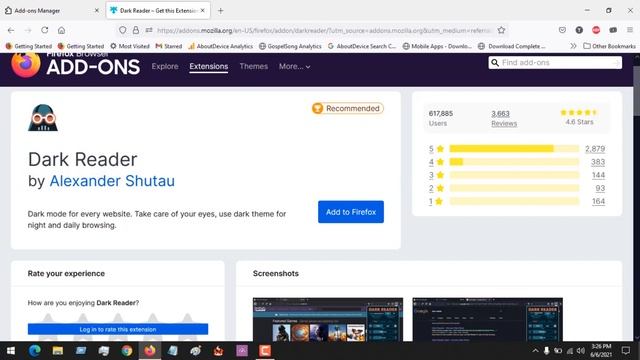Open the AboutDevice Analytics bookmark

[220, 46]
